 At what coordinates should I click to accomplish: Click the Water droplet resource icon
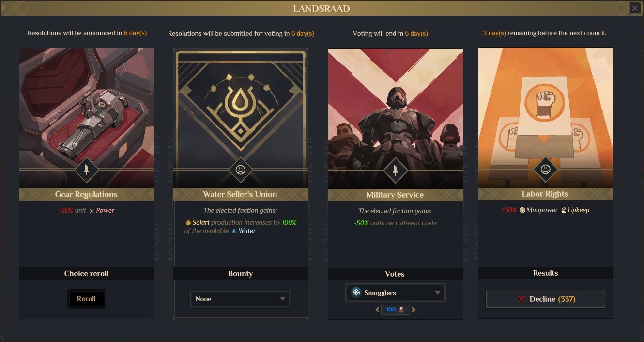coord(234,231)
